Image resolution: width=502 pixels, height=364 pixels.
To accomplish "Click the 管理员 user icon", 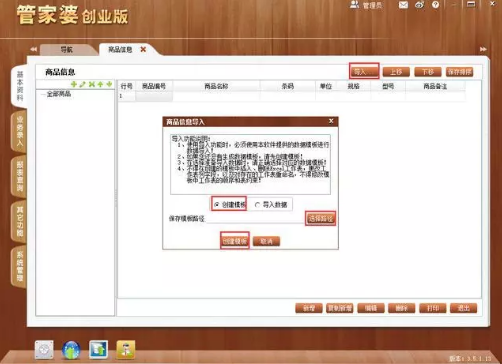I will [354, 5].
